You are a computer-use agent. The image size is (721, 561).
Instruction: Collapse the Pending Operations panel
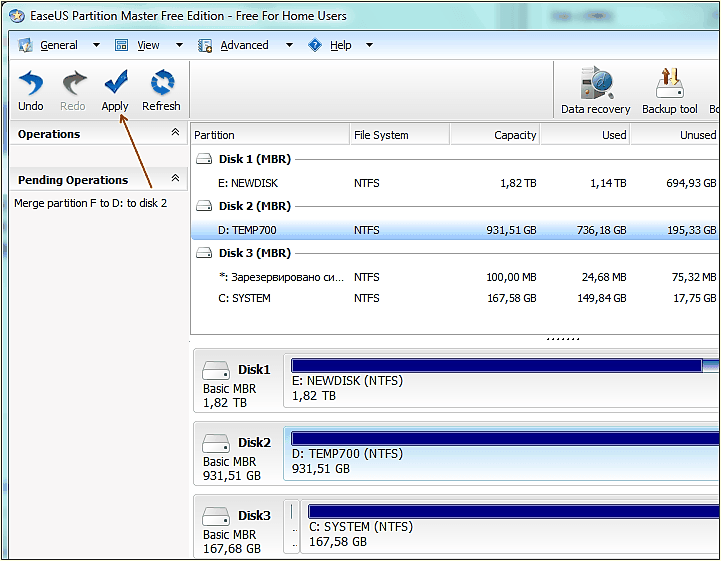pos(175,178)
